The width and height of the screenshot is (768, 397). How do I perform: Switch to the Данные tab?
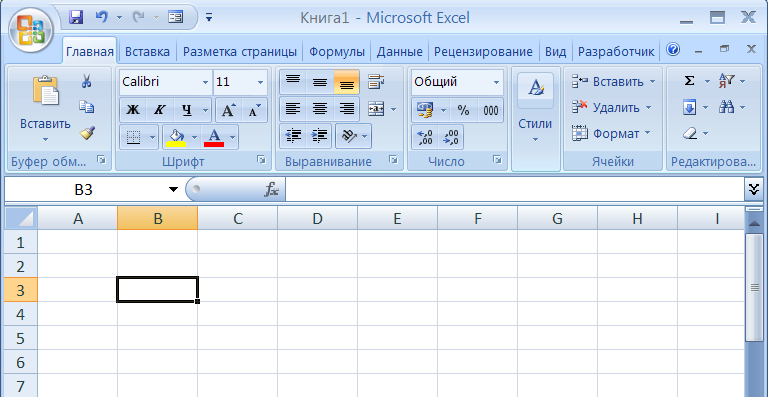pyautogui.click(x=400, y=52)
